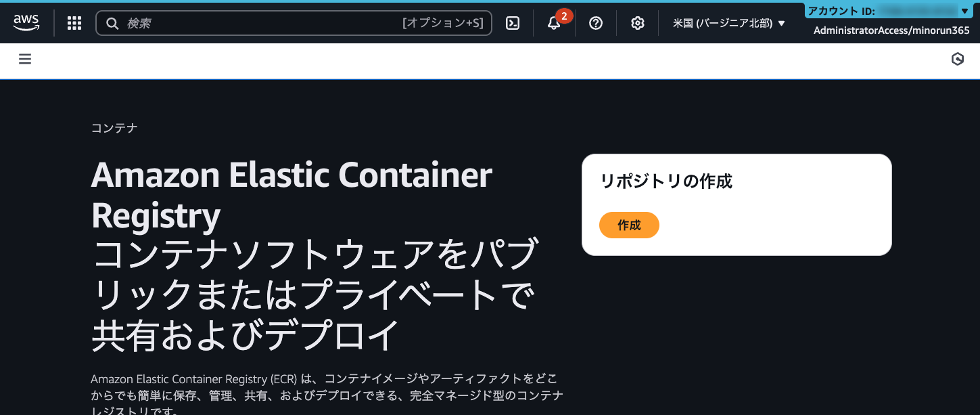The width and height of the screenshot is (980, 415).
Task: Open the AdministratorAccess/minorun365 account menu
Action: pyautogui.click(x=891, y=30)
